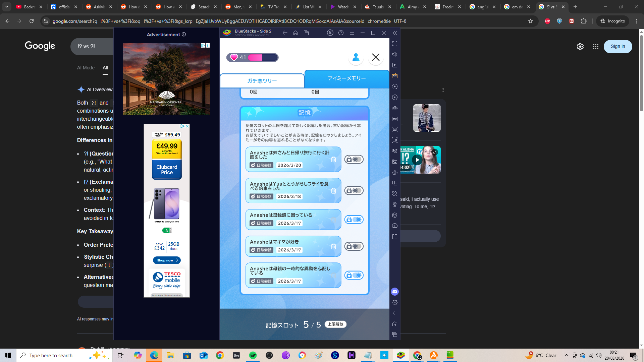Click BlueStacks volume icon in sidebar

coord(395,54)
